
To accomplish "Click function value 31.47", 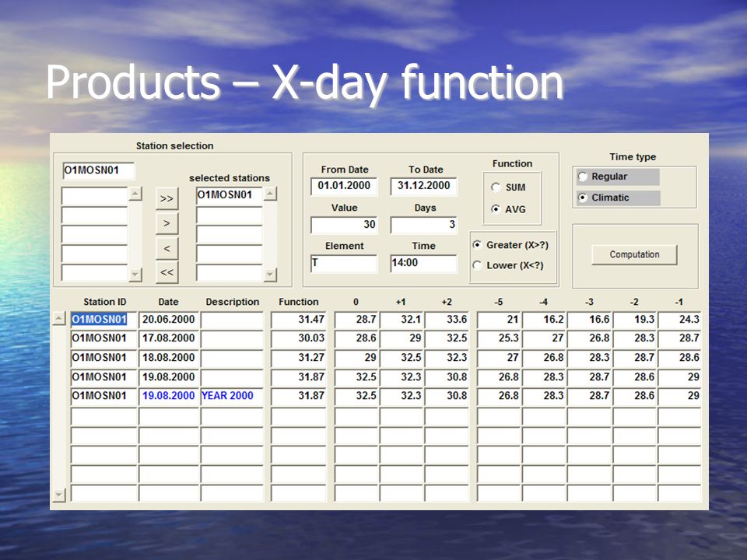I will point(299,319).
